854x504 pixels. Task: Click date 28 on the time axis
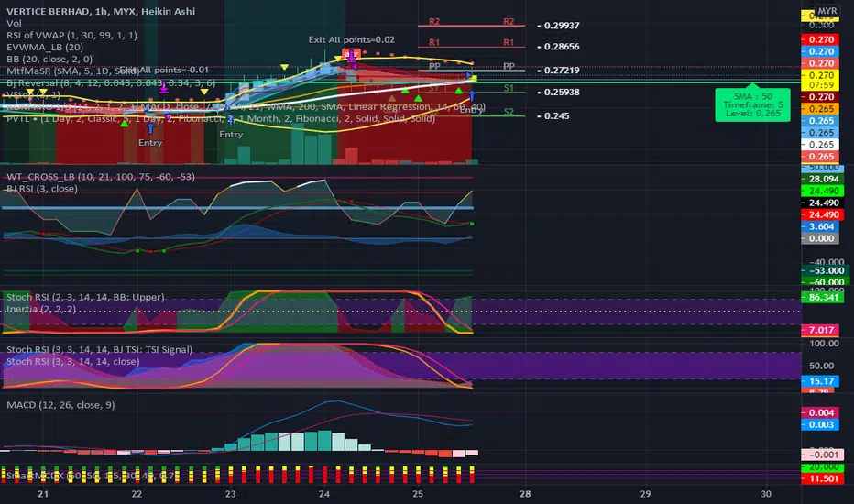click(524, 494)
